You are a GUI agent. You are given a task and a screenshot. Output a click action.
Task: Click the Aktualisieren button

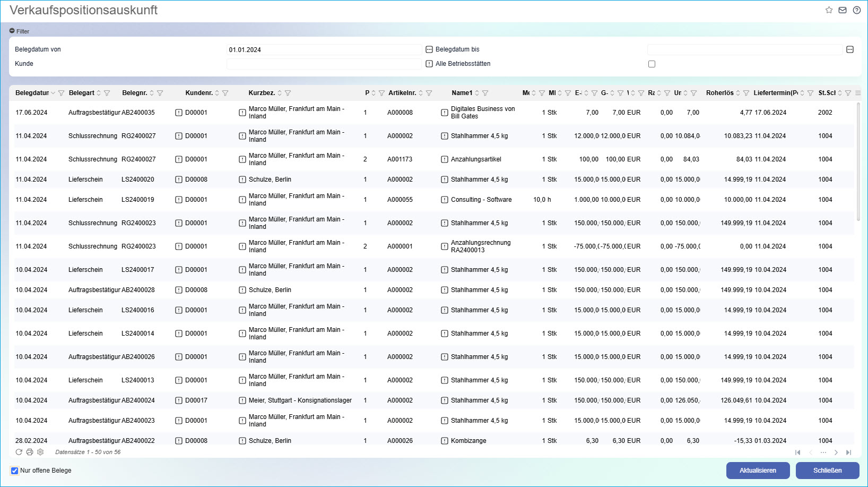pyautogui.click(x=758, y=471)
